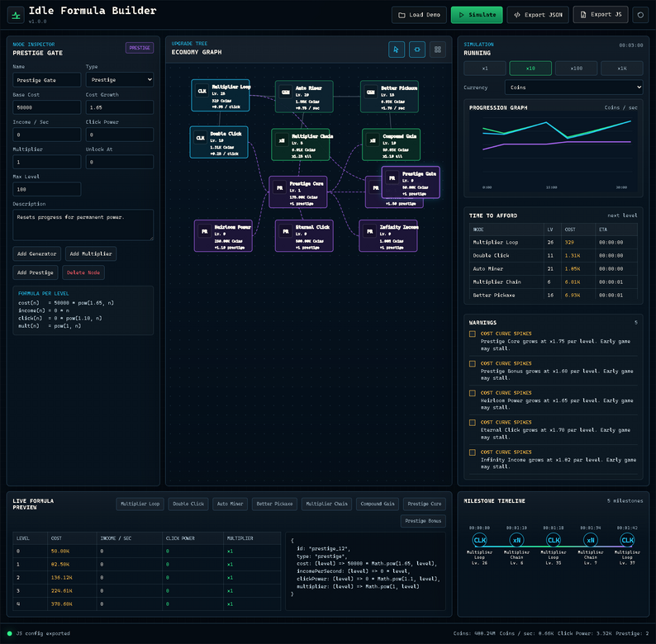Click Add Generator button
Viewport: 656px width, 644px height.
pos(37,253)
